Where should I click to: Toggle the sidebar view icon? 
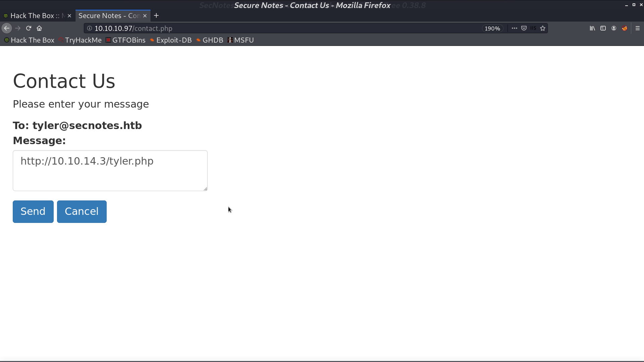pos(603,28)
